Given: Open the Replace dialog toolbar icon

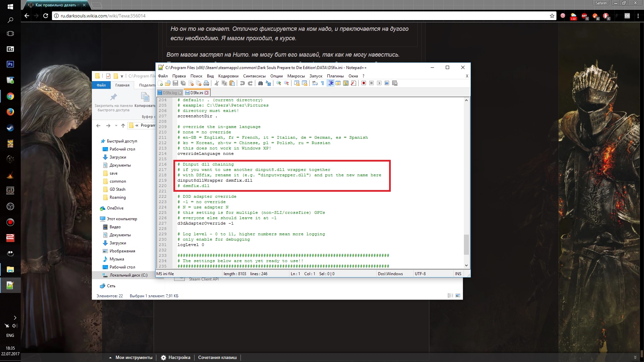Looking at the screenshot, I should click(268, 83).
